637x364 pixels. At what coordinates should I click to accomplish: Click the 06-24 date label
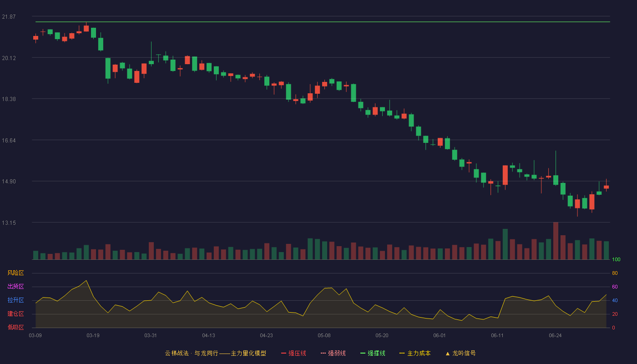[556, 335]
